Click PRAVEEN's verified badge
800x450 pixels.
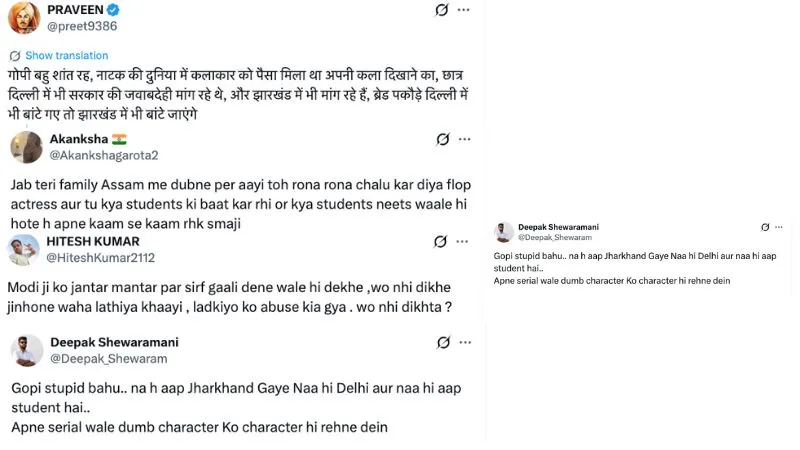(x=113, y=9)
